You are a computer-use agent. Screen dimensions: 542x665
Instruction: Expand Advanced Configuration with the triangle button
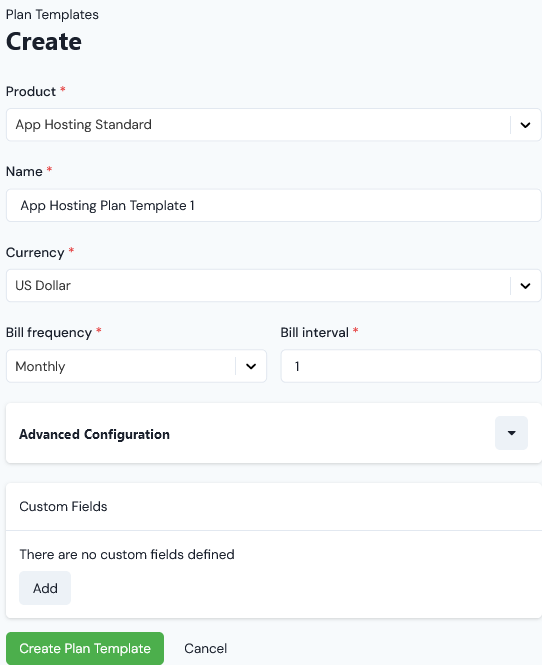(x=511, y=433)
